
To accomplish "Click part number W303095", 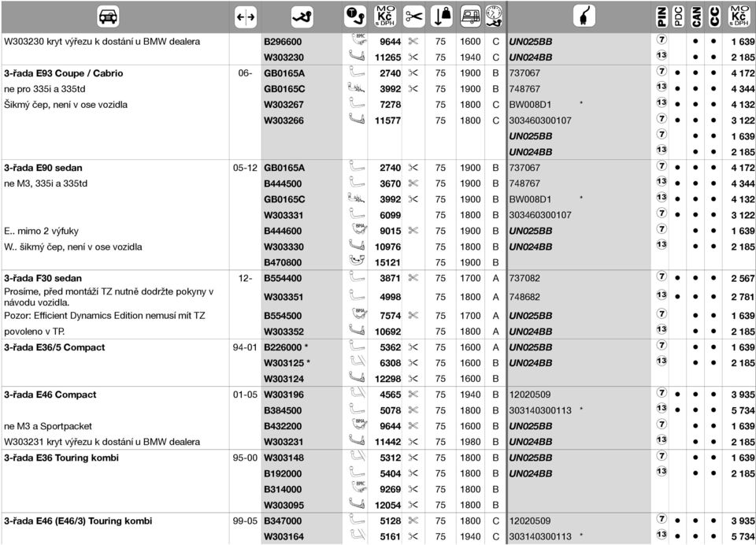I will (x=284, y=505).
